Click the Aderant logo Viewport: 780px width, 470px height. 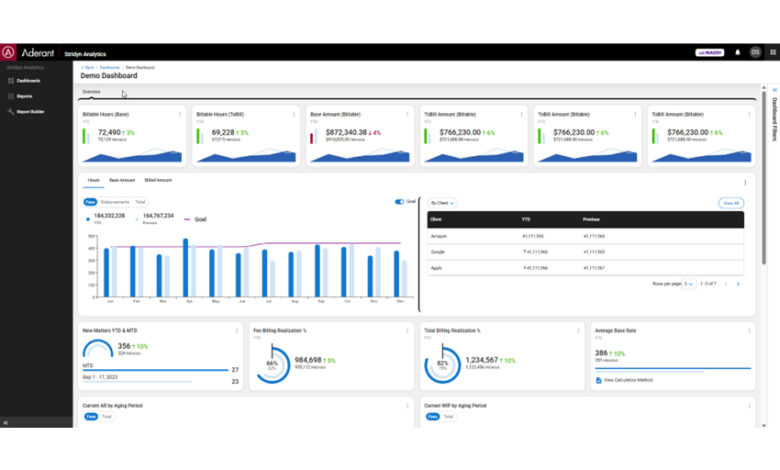pos(9,52)
